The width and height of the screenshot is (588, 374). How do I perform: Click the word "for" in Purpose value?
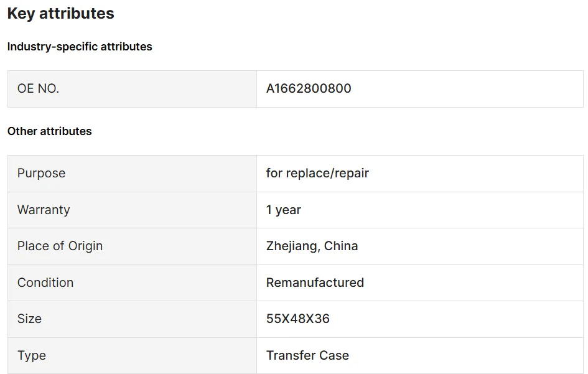coord(274,173)
